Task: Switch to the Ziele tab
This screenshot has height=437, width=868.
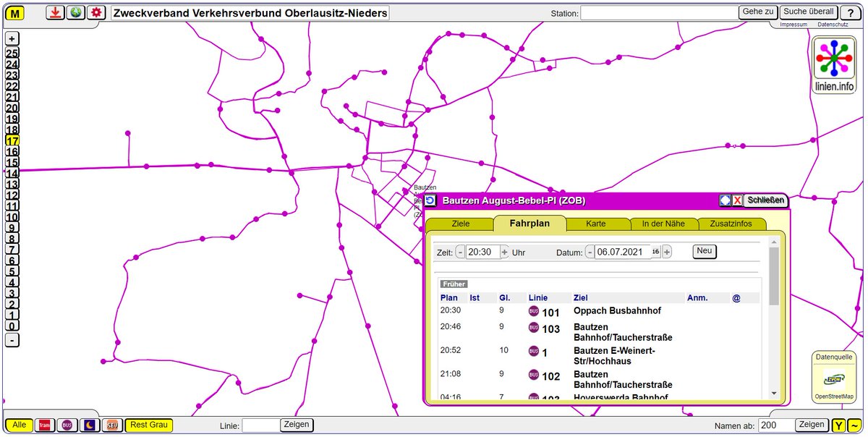Action: [x=460, y=224]
